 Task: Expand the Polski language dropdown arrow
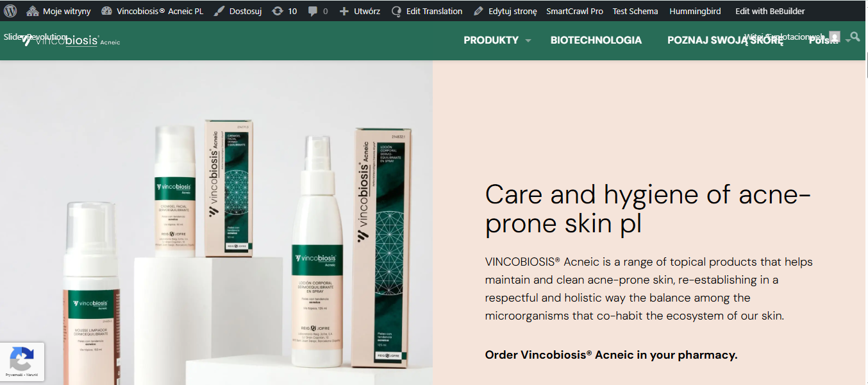(x=848, y=40)
